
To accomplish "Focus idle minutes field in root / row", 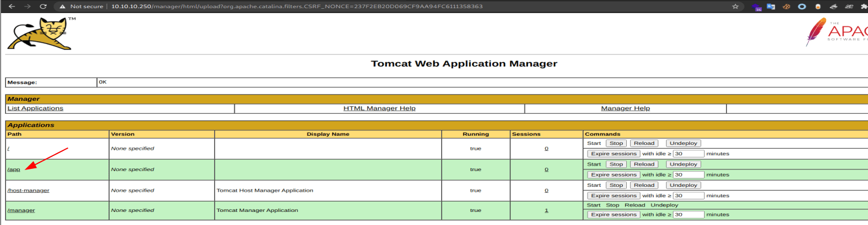I will coord(689,154).
